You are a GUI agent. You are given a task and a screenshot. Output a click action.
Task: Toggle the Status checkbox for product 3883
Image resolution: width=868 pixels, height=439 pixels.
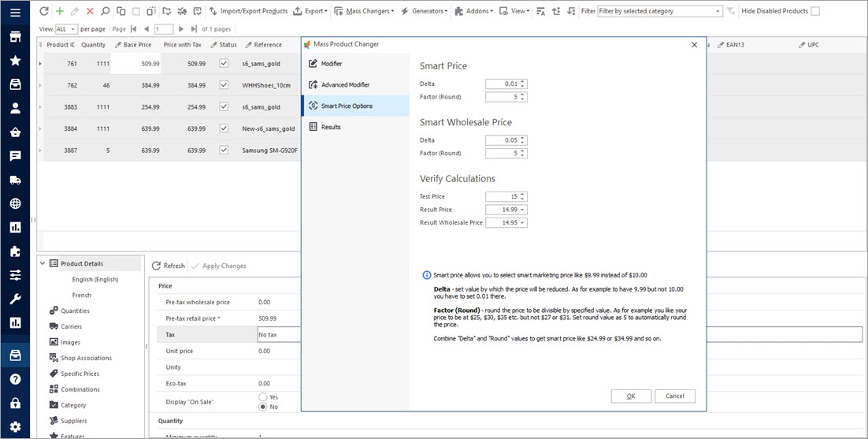pos(224,107)
